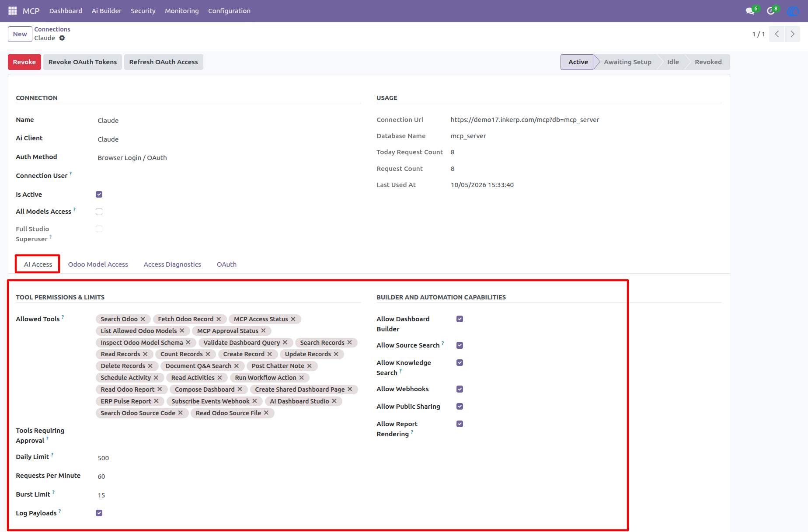Remove the Run Workflow Action tag

click(x=301, y=378)
